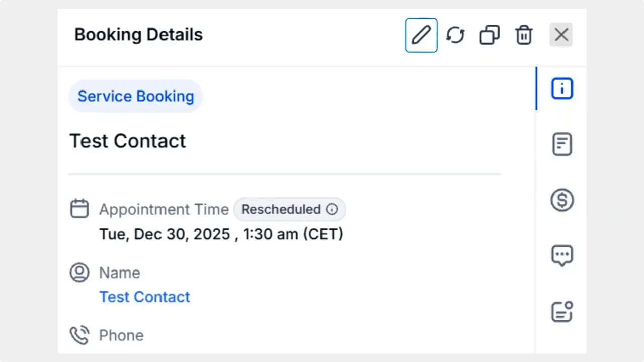Click the Service Booking badge
Image resolution: width=644 pixels, height=362 pixels.
coord(135,96)
